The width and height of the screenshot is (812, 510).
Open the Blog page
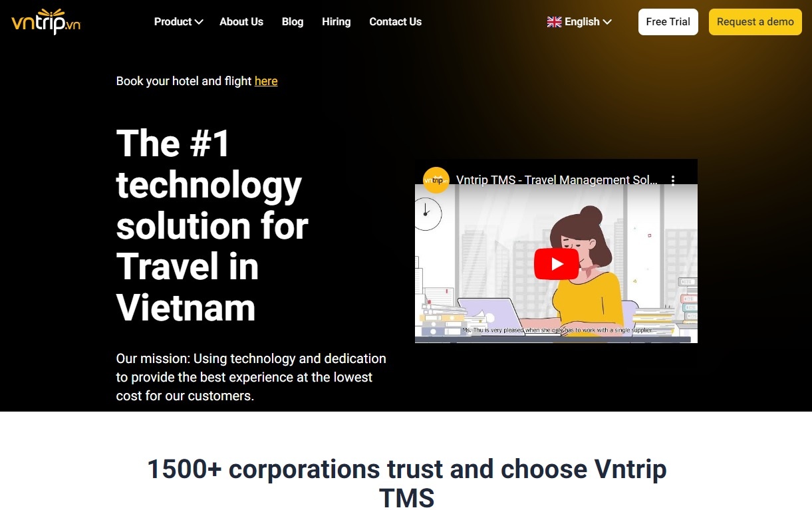tap(293, 22)
